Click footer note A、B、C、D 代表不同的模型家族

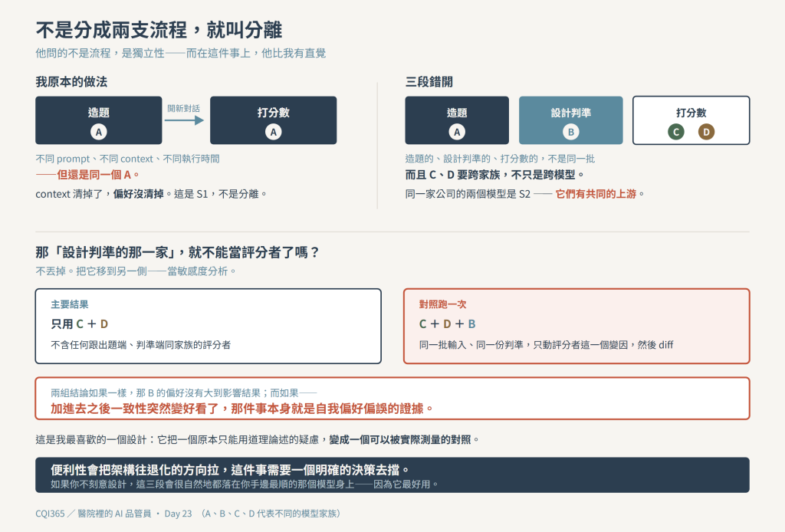pyautogui.click(x=271, y=514)
